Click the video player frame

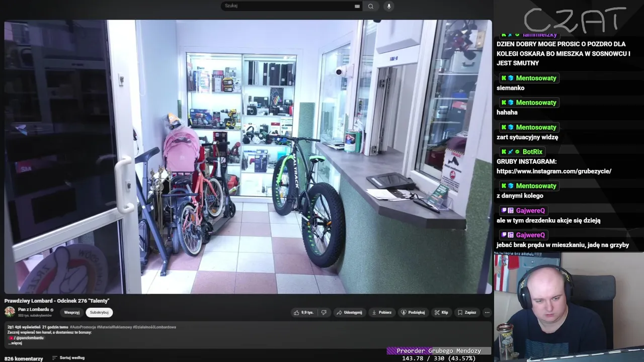point(248,156)
